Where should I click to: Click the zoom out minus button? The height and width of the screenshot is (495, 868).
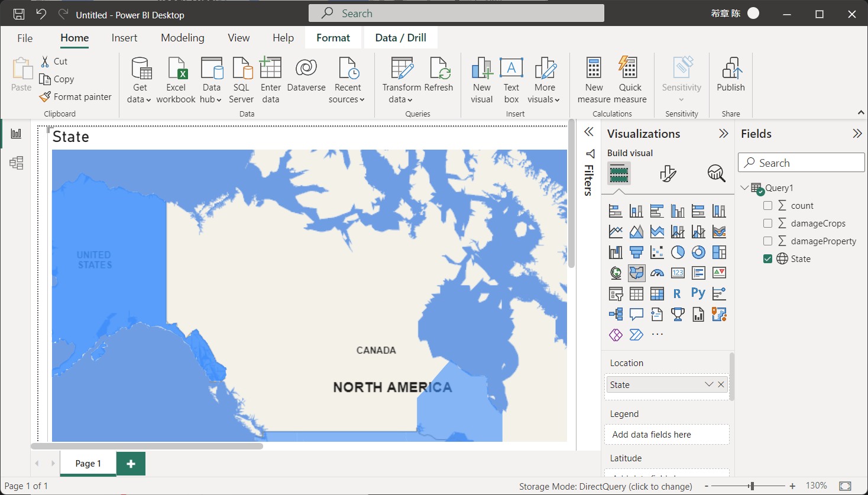click(x=707, y=486)
